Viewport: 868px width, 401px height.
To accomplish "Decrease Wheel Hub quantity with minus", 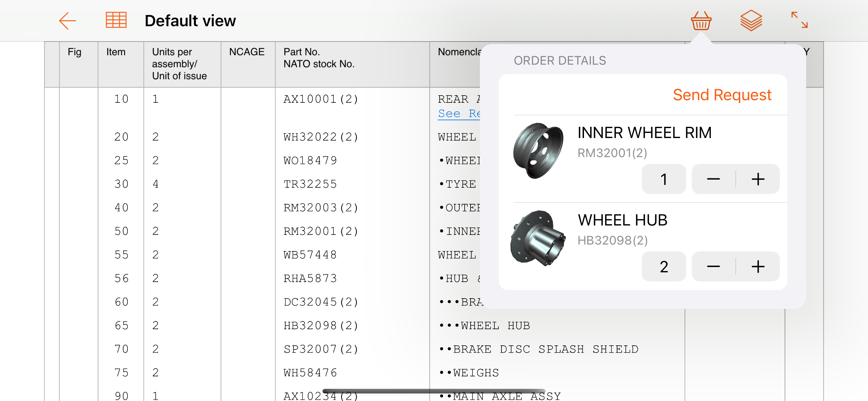I will 713,267.
